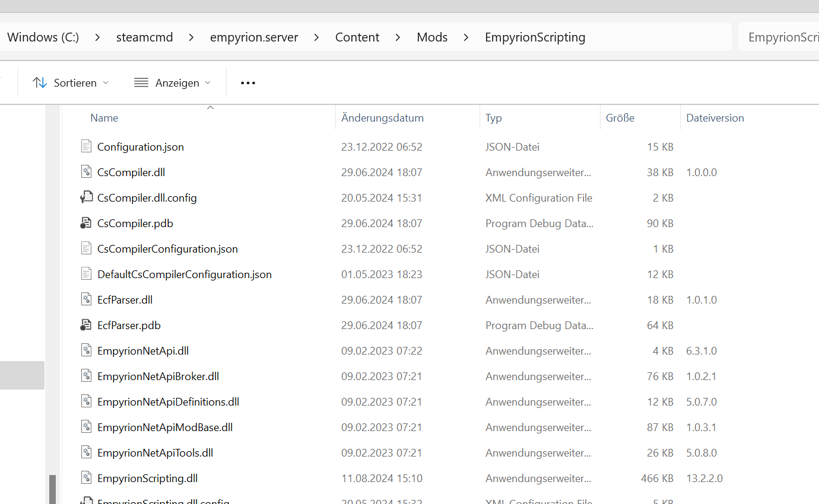The width and height of the screenshot is (819, 504).
Task: Sort by the Typ column header
Action: point(494,118)
